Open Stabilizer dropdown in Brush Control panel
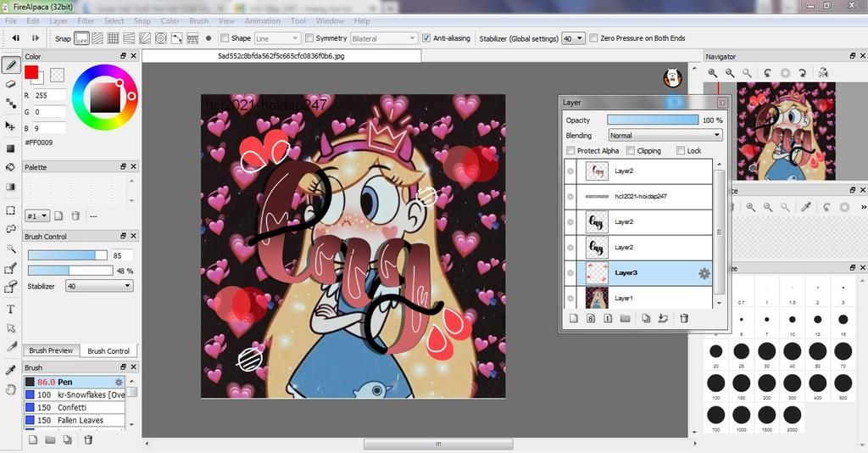Image resolution: width=868 pixels, height=453 pixels. [98, 287]
